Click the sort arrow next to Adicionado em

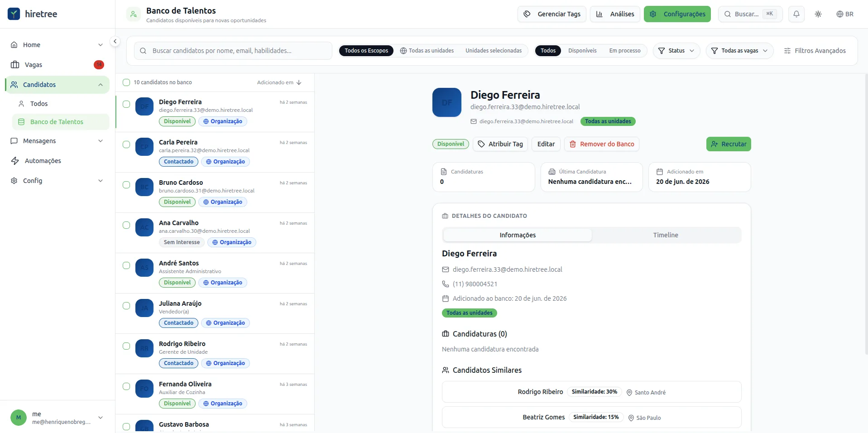[299, 82]
